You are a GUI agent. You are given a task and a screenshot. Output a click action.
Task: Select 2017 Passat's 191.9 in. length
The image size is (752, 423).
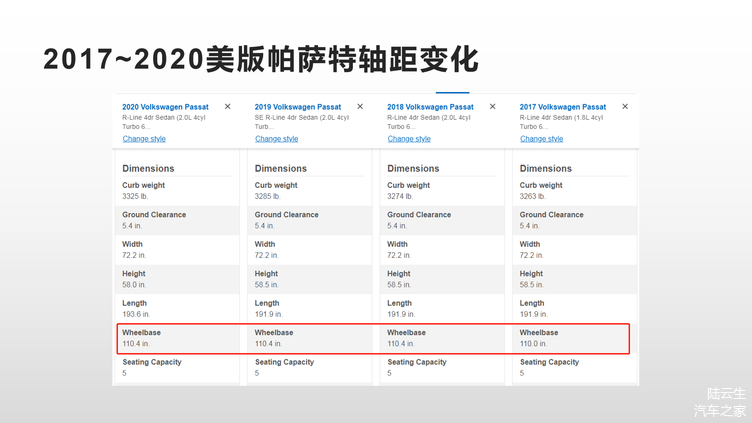coord(533,314)
